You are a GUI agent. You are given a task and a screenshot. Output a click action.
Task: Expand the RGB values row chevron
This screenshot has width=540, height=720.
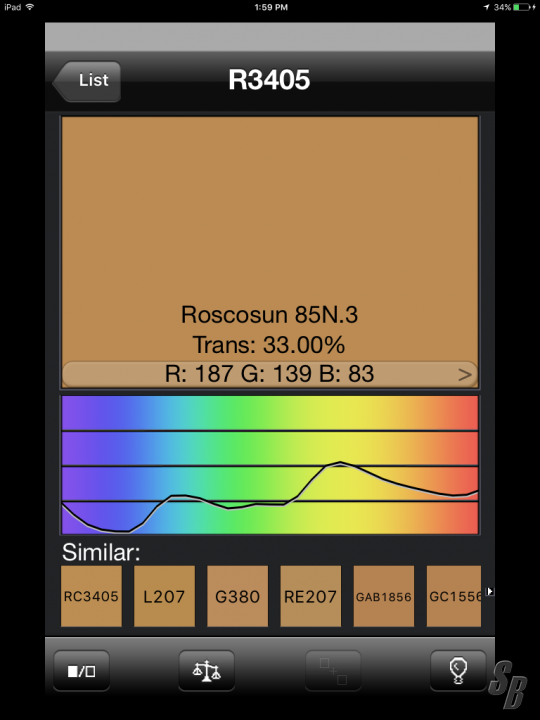coord(465,375)
